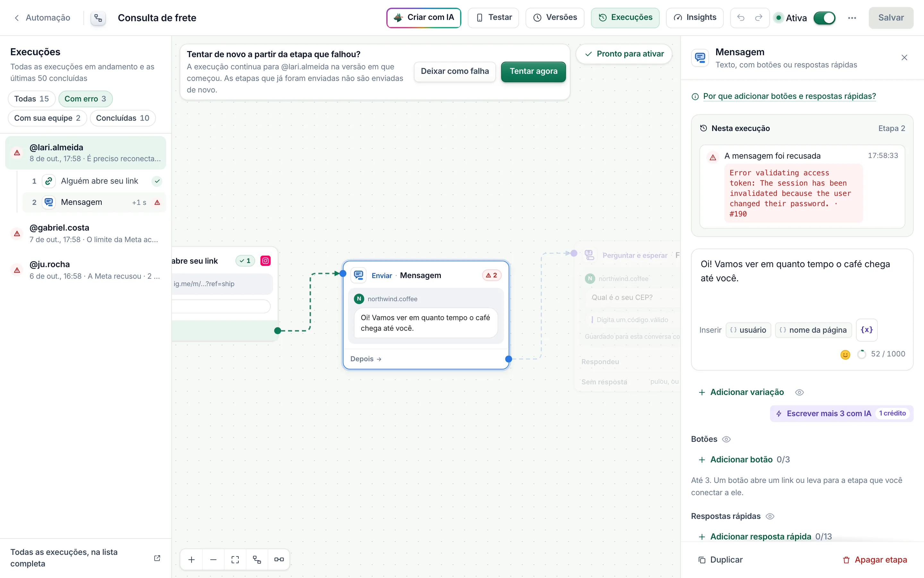Open the Versões button
The image size is (924, 578).
tap(555, 18)
